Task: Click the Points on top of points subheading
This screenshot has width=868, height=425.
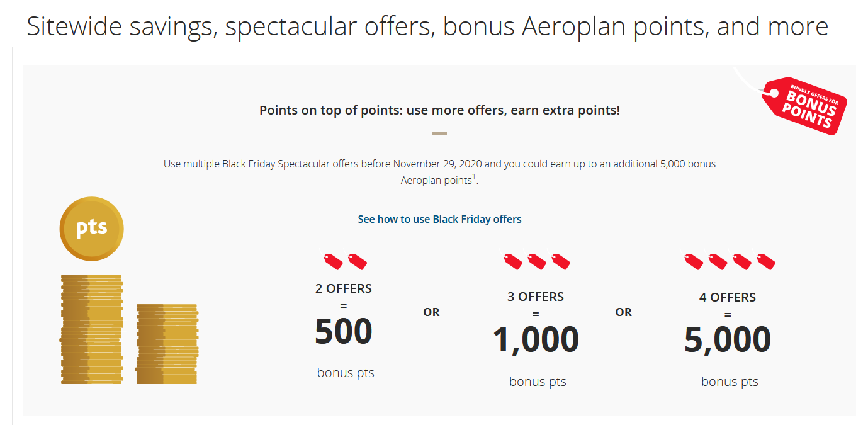Action: 439,110
